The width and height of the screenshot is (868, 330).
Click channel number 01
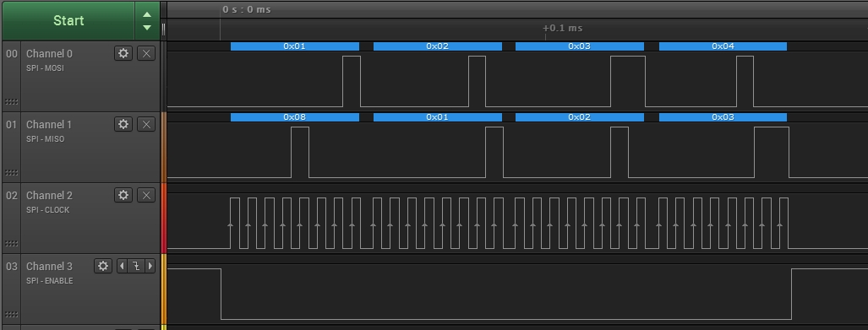pyautogui.click(x=12, y=124)
